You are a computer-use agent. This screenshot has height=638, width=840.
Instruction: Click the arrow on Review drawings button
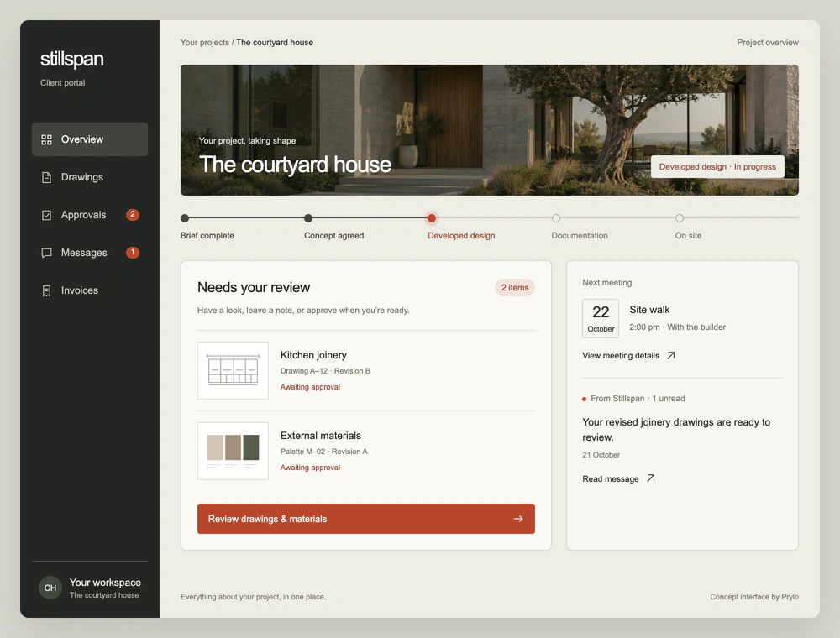[518, 519]
